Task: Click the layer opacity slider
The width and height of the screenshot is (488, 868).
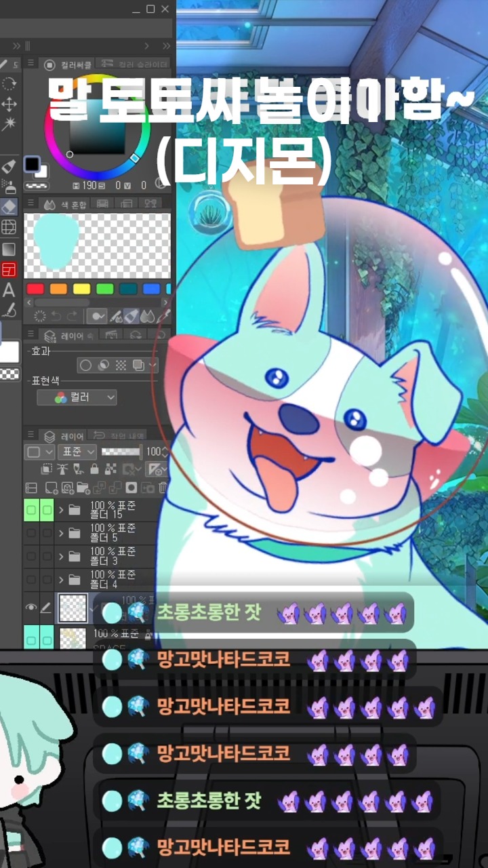Action: (x=121, y=452)
